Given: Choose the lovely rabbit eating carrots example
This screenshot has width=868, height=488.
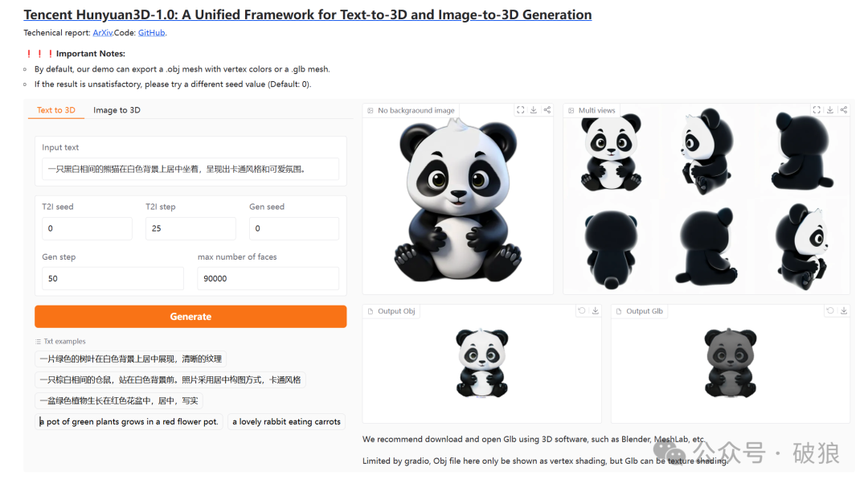Looking at the screenshot, I should point(286,421).
